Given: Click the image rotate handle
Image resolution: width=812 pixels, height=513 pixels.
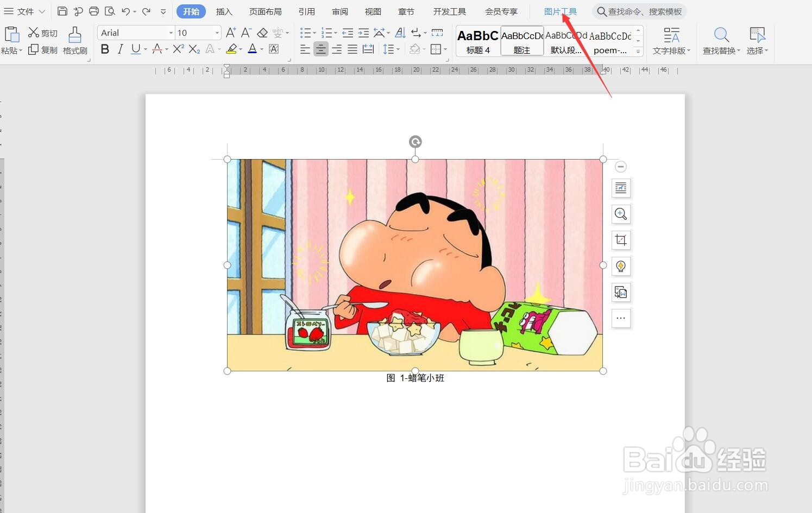Looking at the screenshot, I should tap(415, 142).
